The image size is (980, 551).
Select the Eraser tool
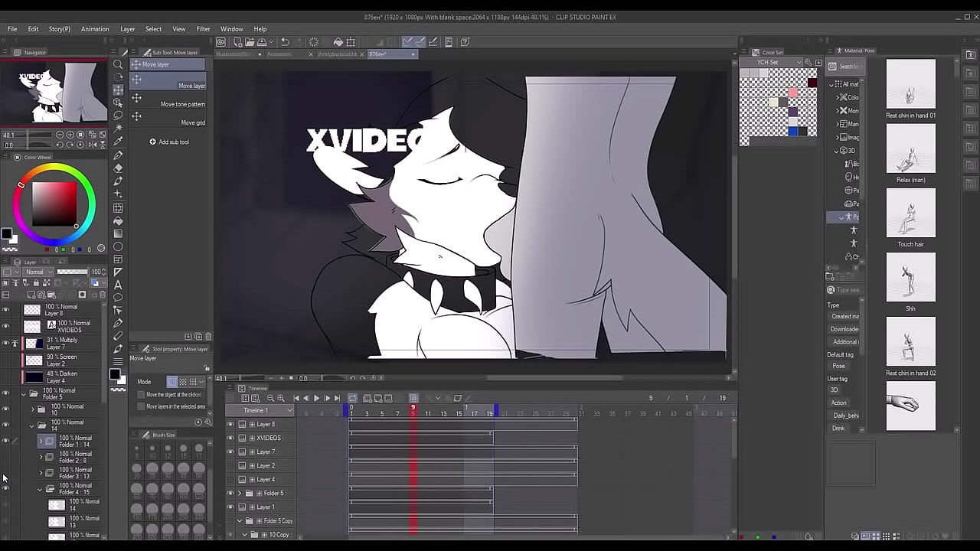[118, 168]
